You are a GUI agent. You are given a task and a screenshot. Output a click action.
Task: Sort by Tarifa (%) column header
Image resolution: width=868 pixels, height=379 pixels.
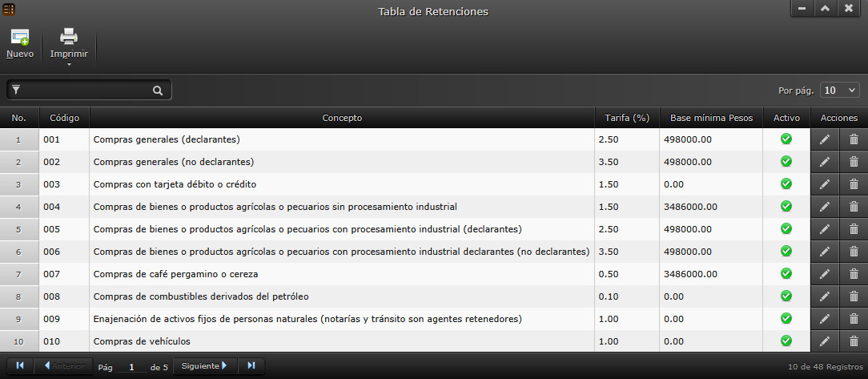pyautogui.click(x=626, y=118)
